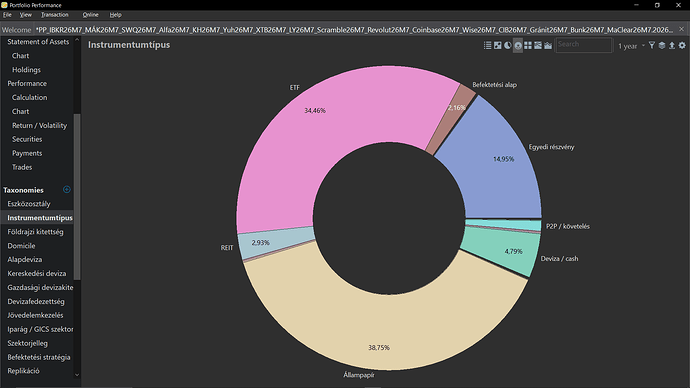Screen dimensions: 690x388
Task: Switch to the Welcome tab
Action: [x=16, y=30]
